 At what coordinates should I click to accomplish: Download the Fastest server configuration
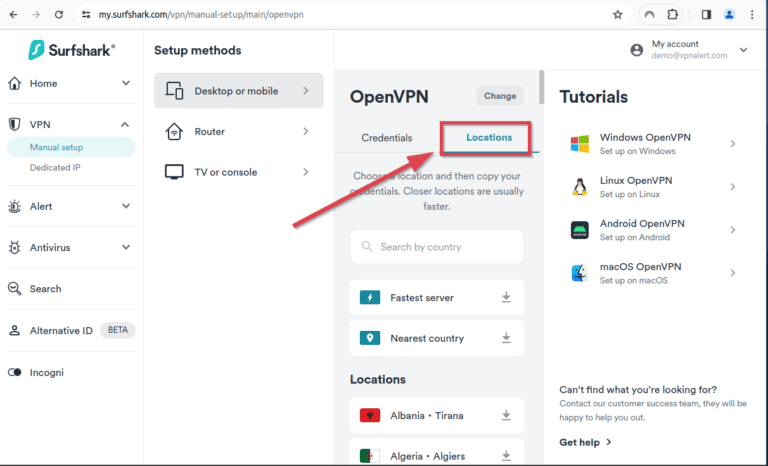(506, 297)
